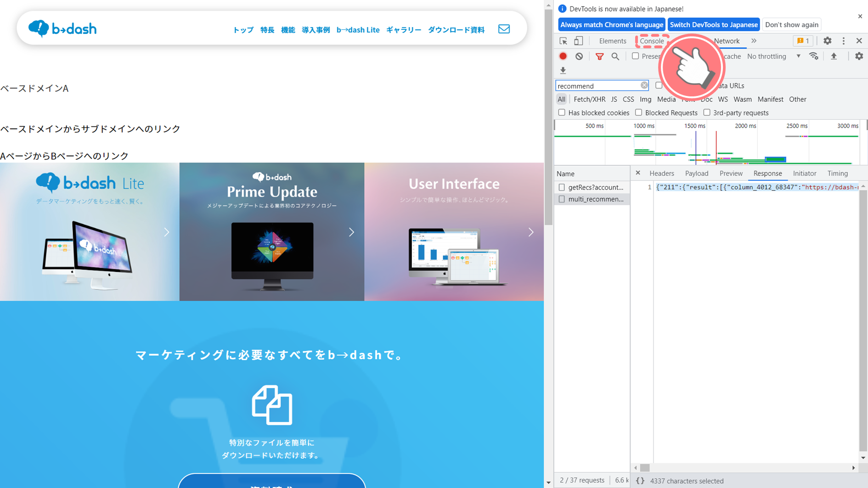Open DevTools main settings gear
Screen dimensions: 868x488
[827, 41]
